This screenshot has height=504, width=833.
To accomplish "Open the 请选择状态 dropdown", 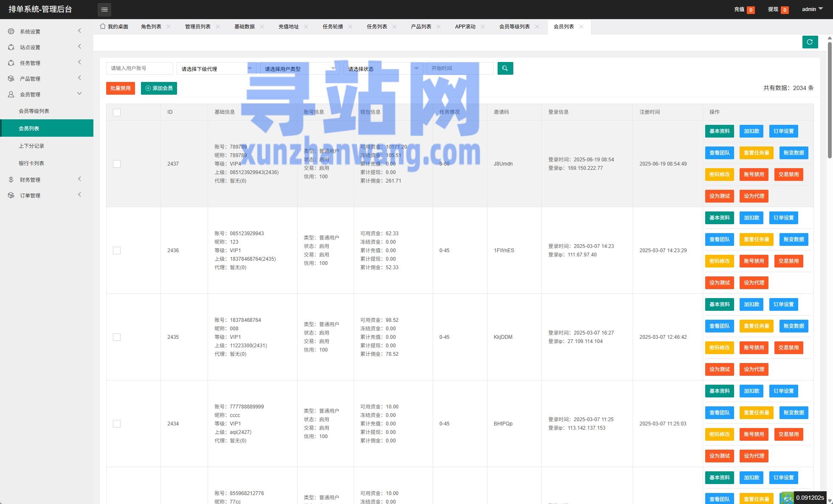I will click(383, 68).
